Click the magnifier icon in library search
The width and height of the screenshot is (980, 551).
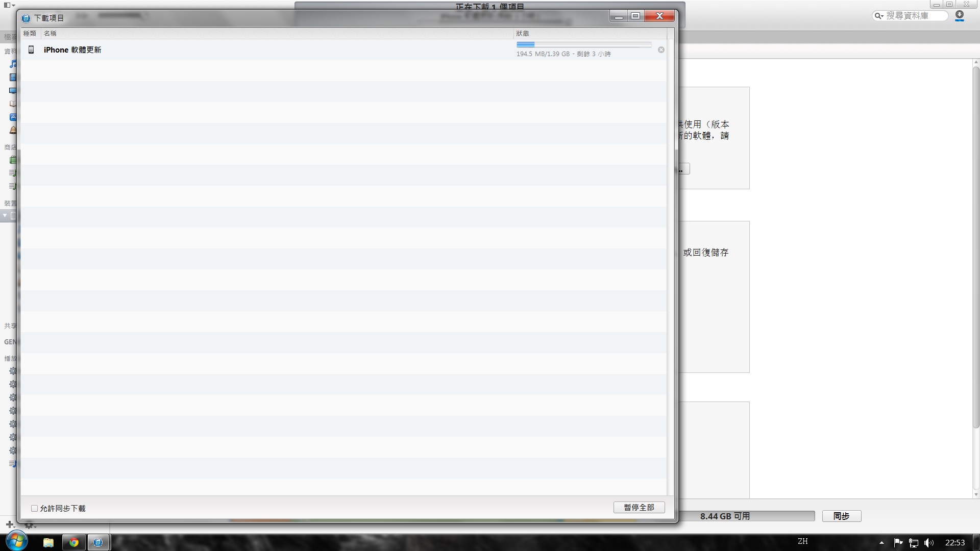tap(878, 16)
